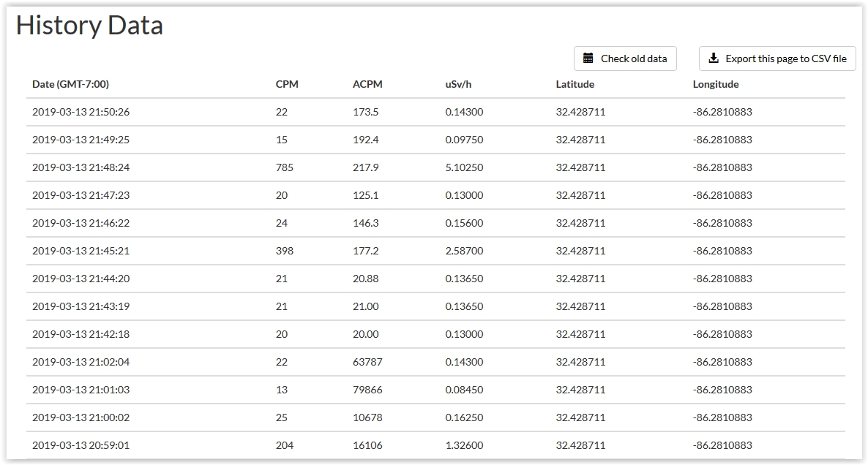The image size is (868, 465).
Task: Select the 2019-03-13 20:59:01 entry
Action: 435,445
